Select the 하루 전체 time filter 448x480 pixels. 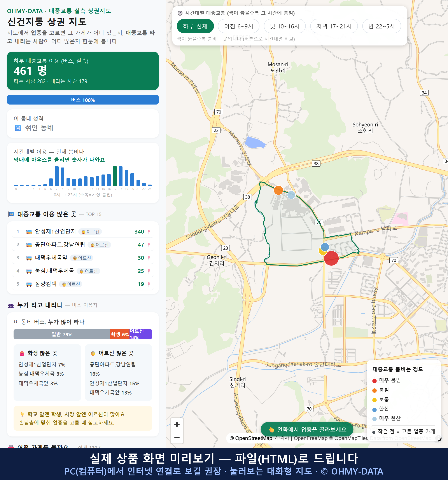[195, 26]
